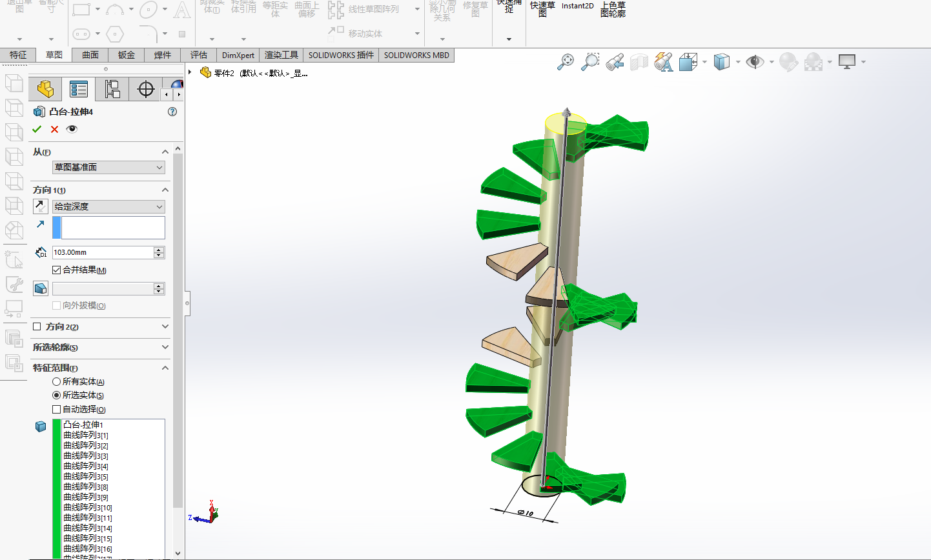Click the part icon beside 零件2
Viewport: 931px width, 560px height.
(206, 73)
